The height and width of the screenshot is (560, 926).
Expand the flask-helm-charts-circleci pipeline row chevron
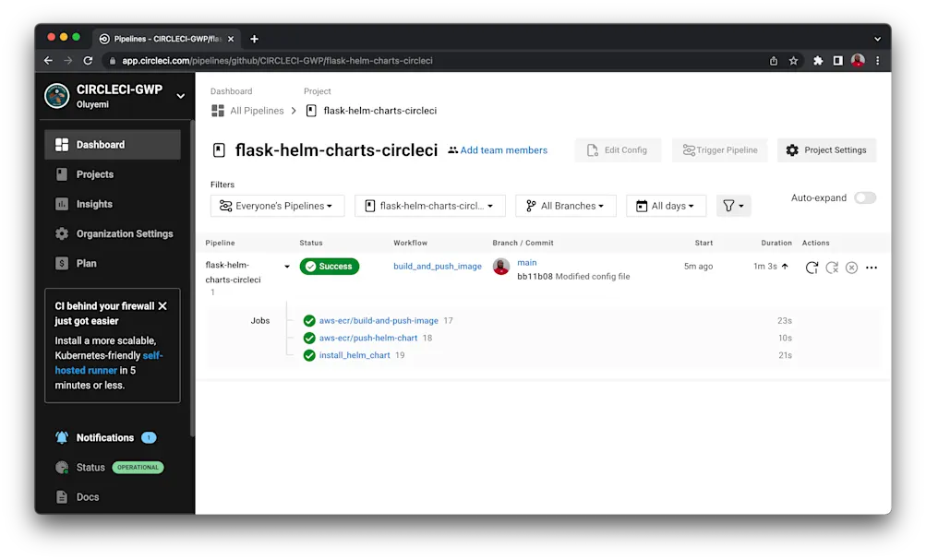(289, 266)
